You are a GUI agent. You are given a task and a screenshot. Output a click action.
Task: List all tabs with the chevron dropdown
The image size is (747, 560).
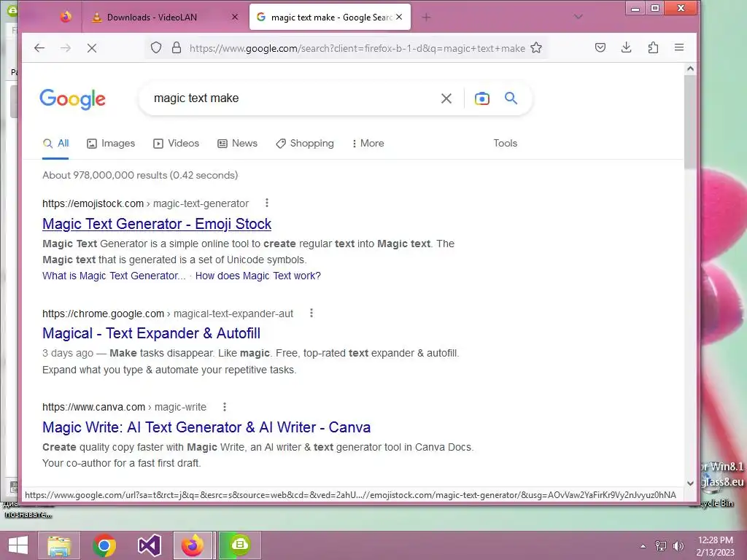click(578, 17)
